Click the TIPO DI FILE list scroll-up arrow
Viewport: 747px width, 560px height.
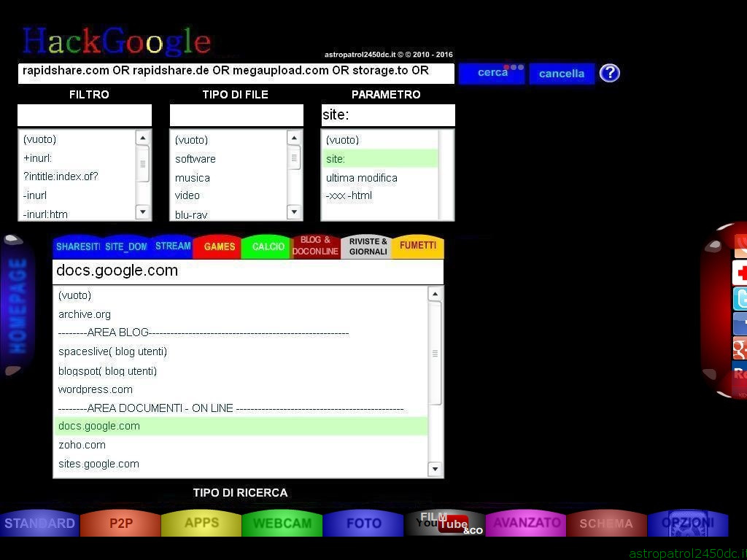295,138
